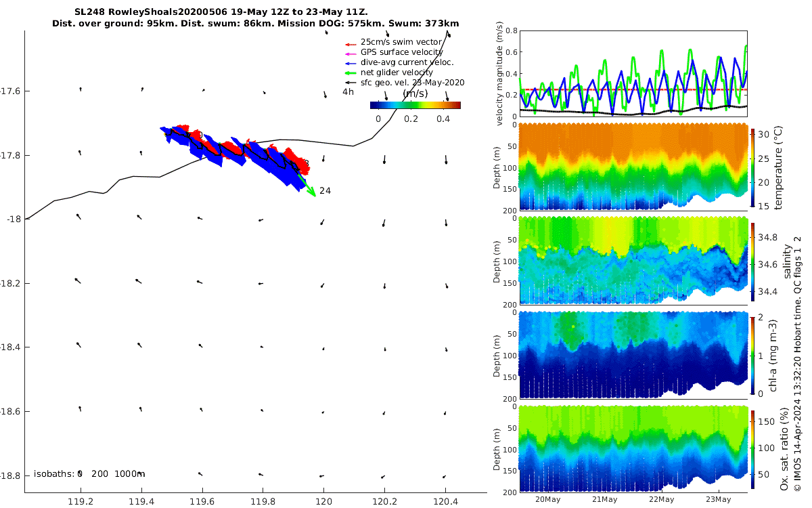Select the 'GPS surface velocity' legend label
The height and width of the screenshot is (508, 812).
coord(401,52)
